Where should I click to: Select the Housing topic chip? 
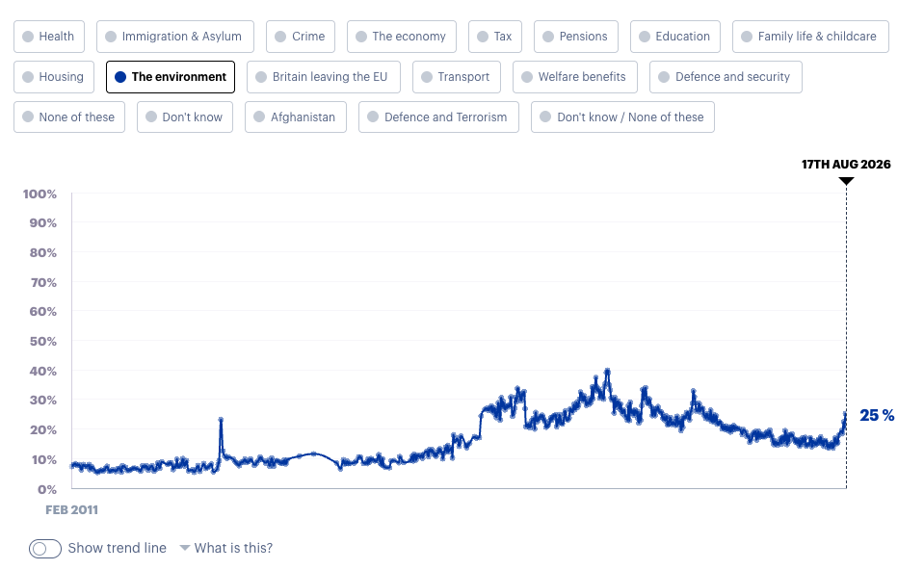[54, 77]
